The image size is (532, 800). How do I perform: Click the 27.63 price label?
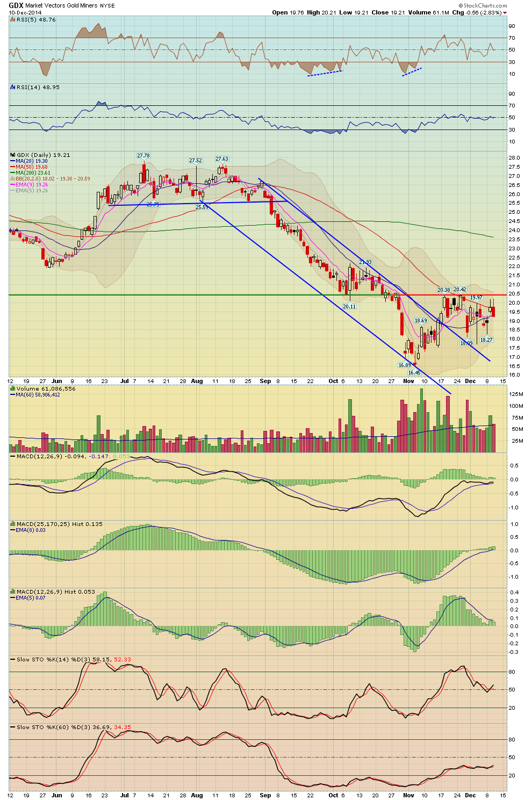click(x=222, y=158)
